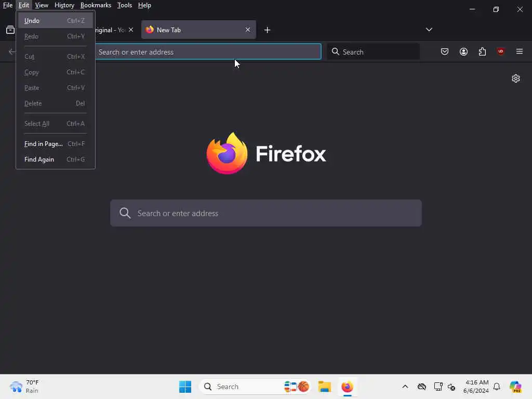The height and width of the screenshot is (399, 532).
Task: Choose Undo in the Edit menu
Action: [x=55, y=21]
